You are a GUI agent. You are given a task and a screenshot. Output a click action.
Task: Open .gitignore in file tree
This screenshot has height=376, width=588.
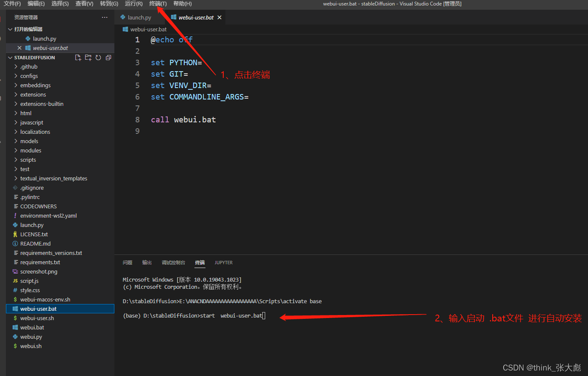[60, 188]
